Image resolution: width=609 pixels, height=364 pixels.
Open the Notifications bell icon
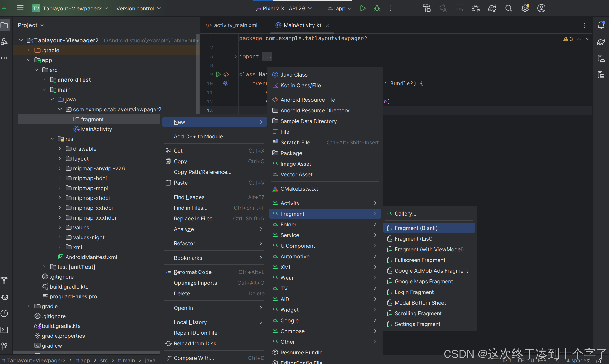[601, 25]
